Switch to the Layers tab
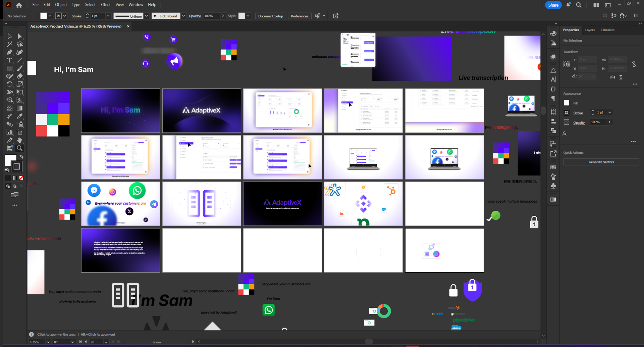Image resolution: width=644 pixels, height=347 pixels. 590,30
